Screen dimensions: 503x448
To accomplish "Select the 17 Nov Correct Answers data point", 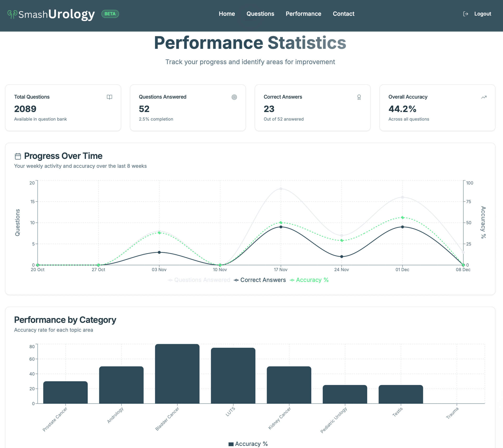I will pos(281,227).
